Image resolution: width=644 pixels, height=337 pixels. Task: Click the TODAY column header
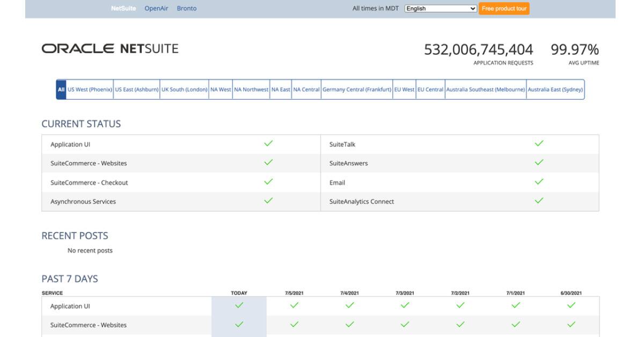click(239, 293)
